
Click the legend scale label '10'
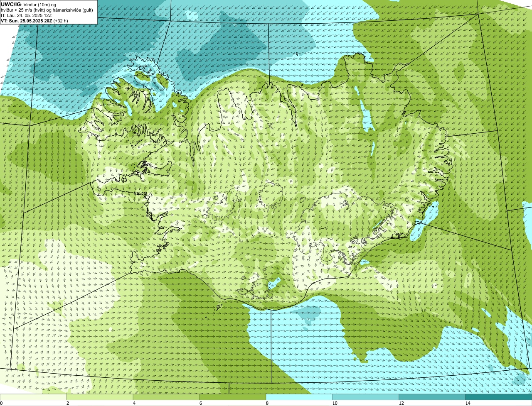(335, 403)
